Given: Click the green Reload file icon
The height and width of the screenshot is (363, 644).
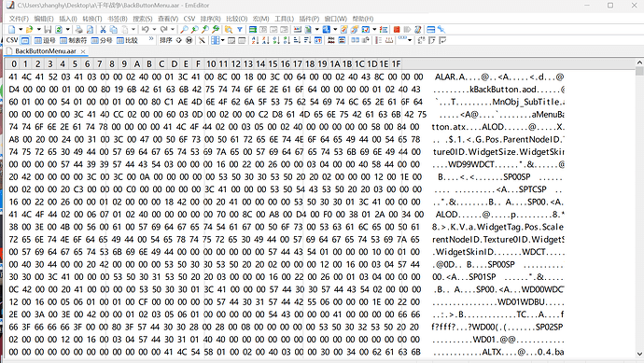Looking at the screenshot, I should pyautogui.click(x=59, y=30).
